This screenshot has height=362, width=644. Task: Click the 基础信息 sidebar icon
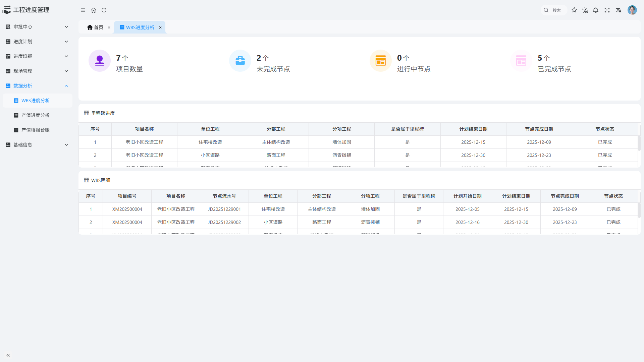click(x=8, y=145)
